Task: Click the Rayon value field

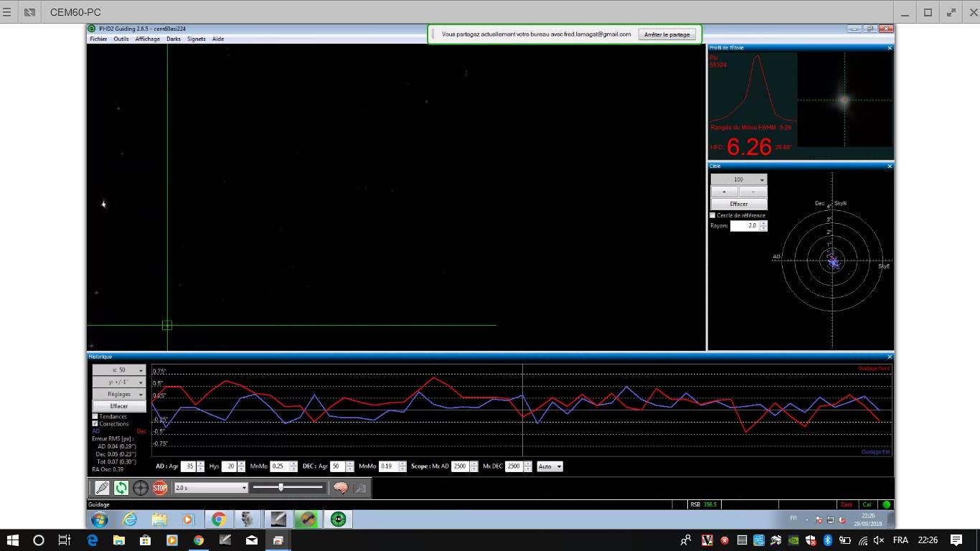Action: point(745,225)
